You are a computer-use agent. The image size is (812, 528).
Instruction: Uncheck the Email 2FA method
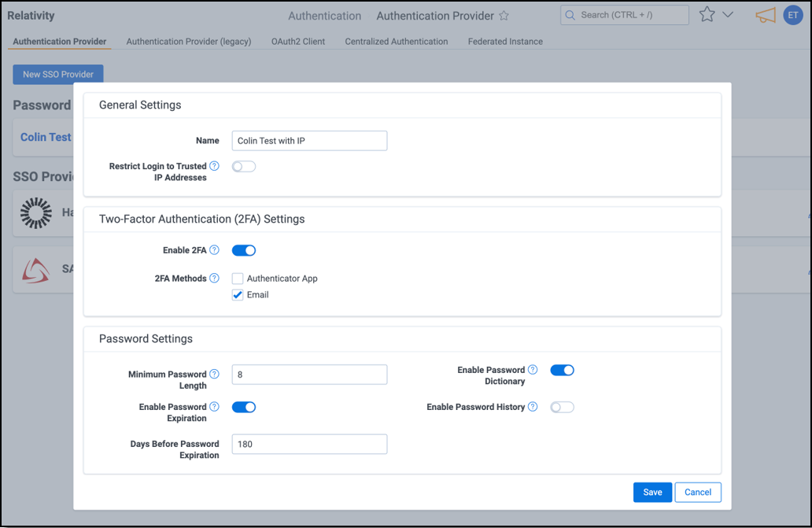(x=238, y=295)
